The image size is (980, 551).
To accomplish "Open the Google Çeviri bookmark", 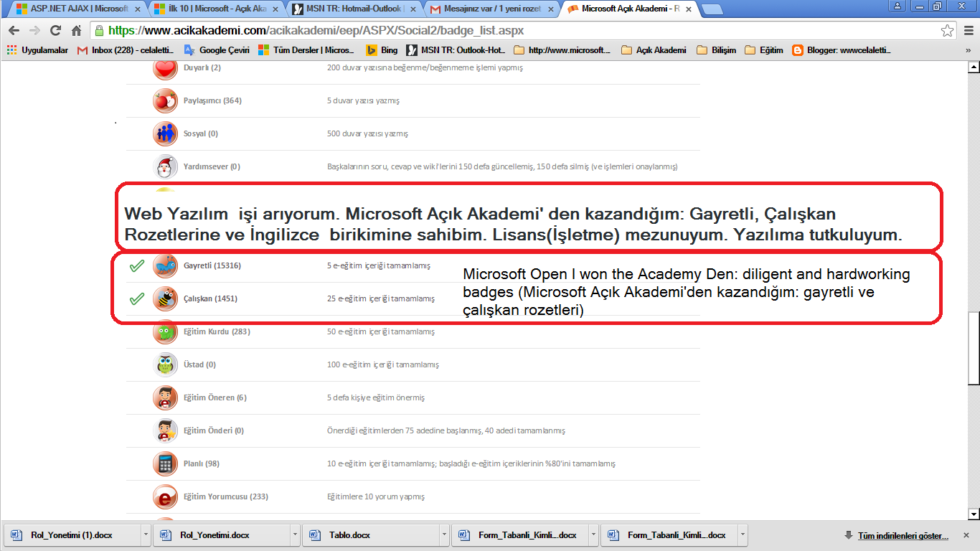I will (217, 50).
